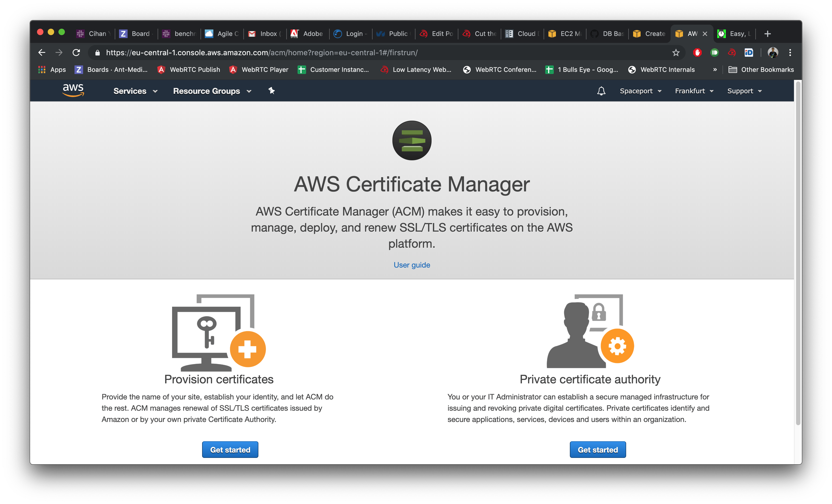
Task: Open the WebRTC Publish bookmark
Action: (189, 70)
